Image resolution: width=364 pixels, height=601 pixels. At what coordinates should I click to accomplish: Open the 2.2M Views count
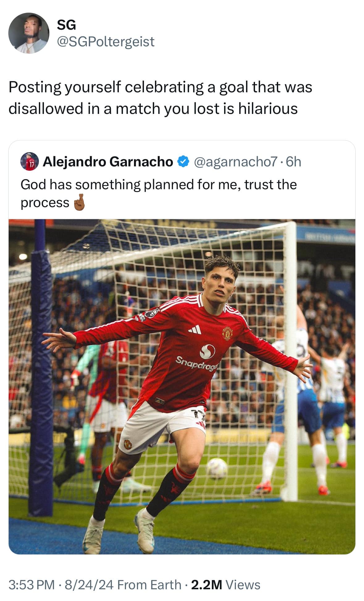pyautogui.click(x=226, y=585)
